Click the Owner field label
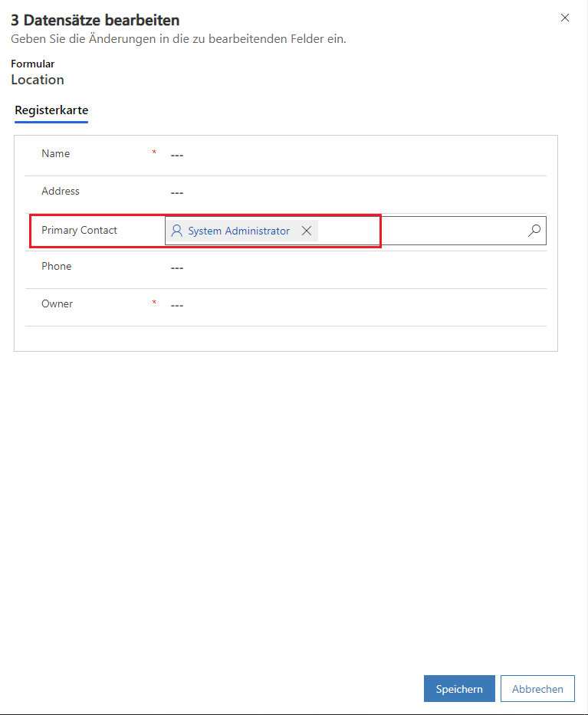588x715 pixels. point(57,303)
